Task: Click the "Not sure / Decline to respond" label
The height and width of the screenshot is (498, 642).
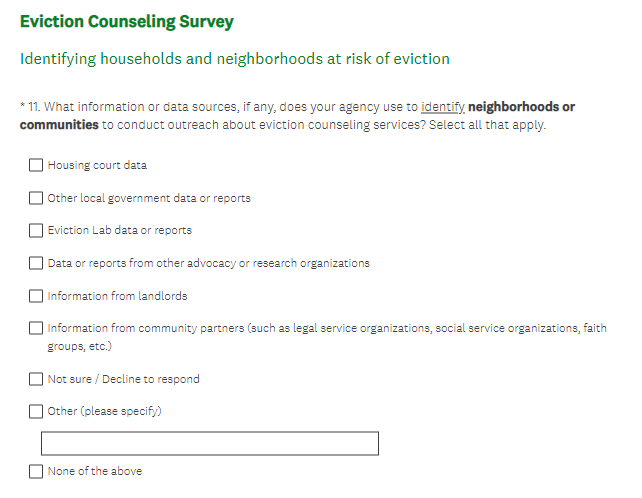Action: pos(123,379)
